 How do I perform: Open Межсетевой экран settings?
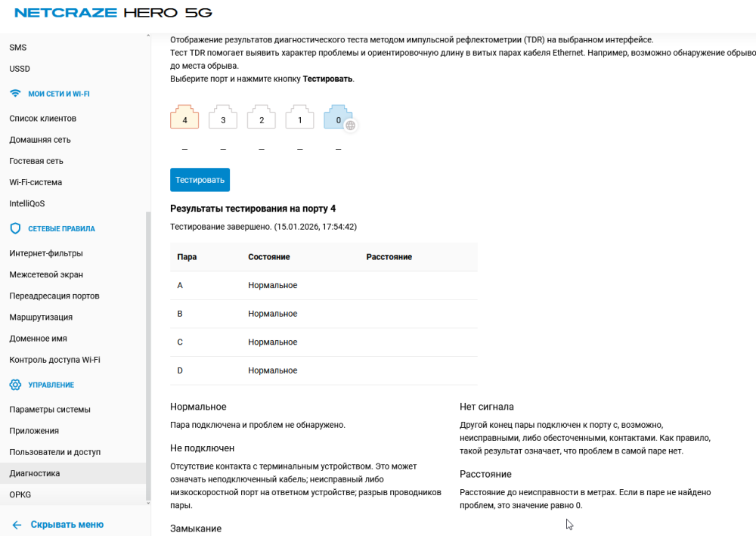point(45,274)
